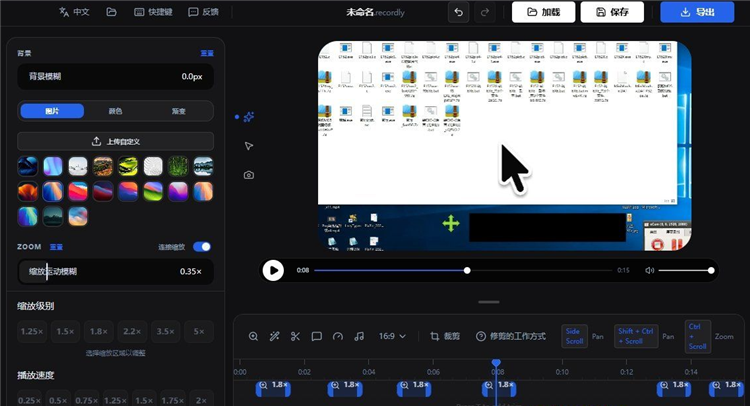The image size is (750, 406).
Task: Click the blue 导出 export button
Action: point(696,12)
